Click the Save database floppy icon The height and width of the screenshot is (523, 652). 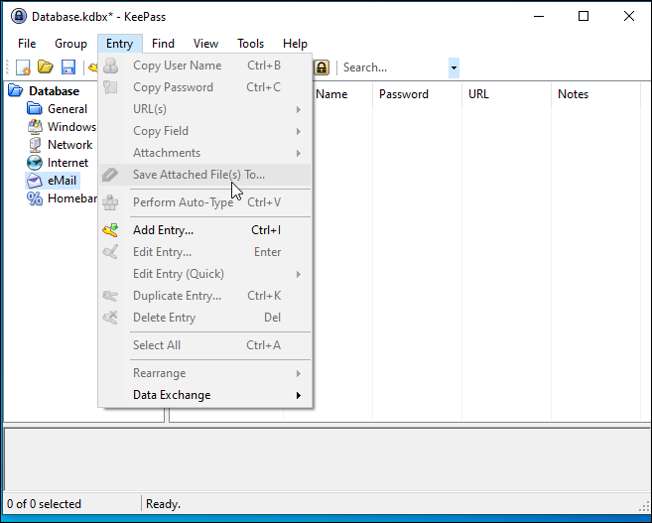click(x=68, y=67)
